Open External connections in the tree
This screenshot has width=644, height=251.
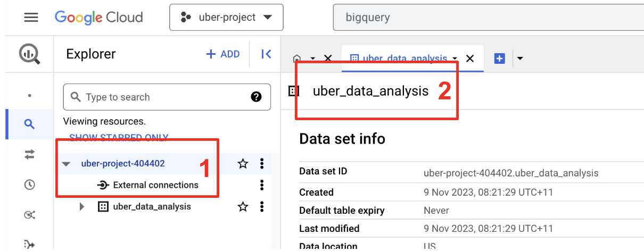click(155, 185)
